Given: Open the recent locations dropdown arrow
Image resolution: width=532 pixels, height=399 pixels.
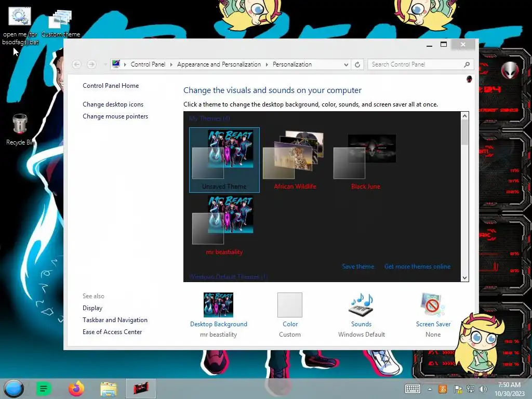Looking at the screenshot, I should click(105, 64).
